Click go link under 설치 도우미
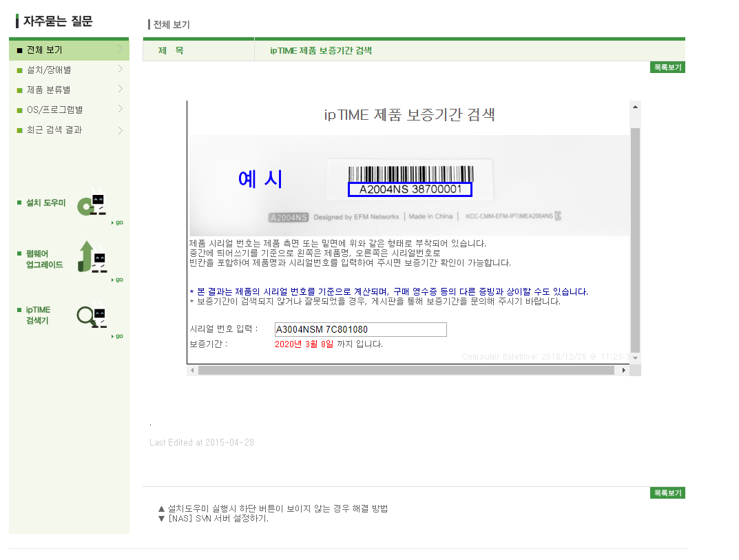The image size is (739, 560). (117, 222)
